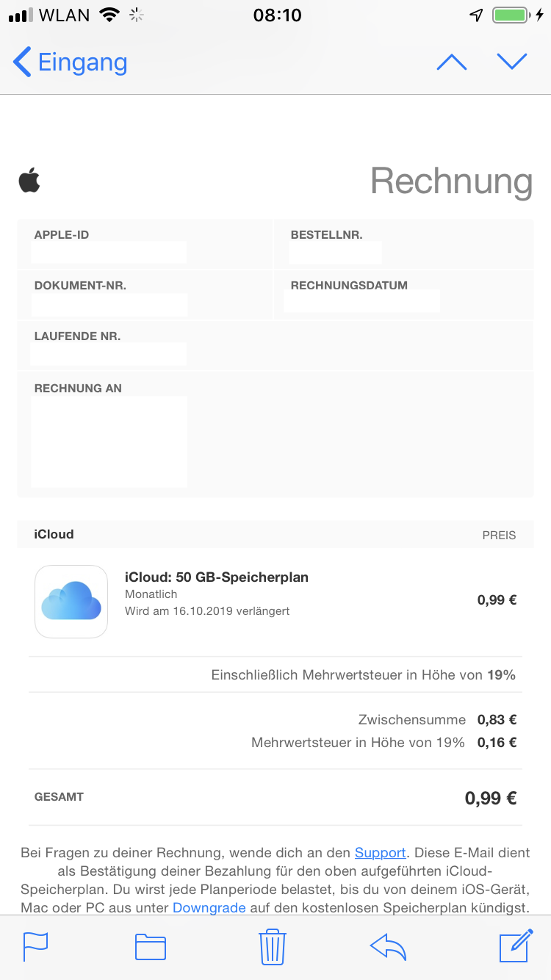551x980 pixels.
Task: Tap the WLAN Wi-Fi status icon
Action: click(109, 15)
